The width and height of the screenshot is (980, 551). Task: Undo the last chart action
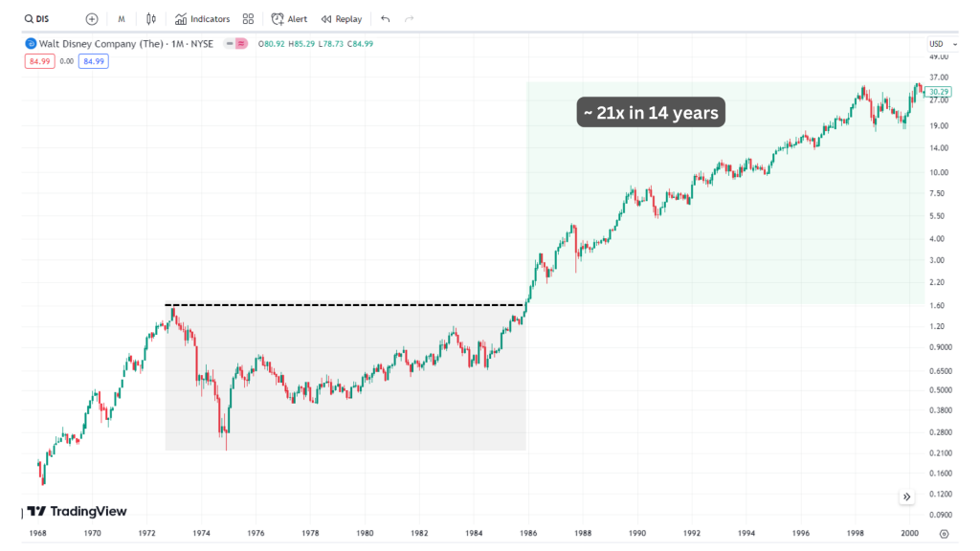(385, 19)
